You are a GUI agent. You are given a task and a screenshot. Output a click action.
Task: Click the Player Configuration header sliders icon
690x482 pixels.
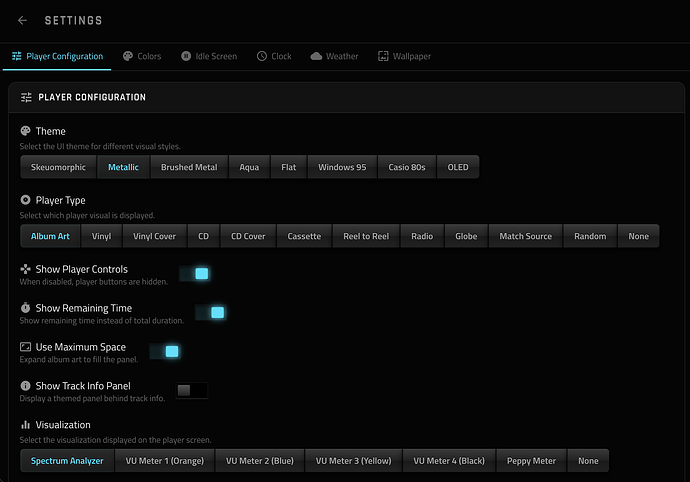click(x=26, y=97)
